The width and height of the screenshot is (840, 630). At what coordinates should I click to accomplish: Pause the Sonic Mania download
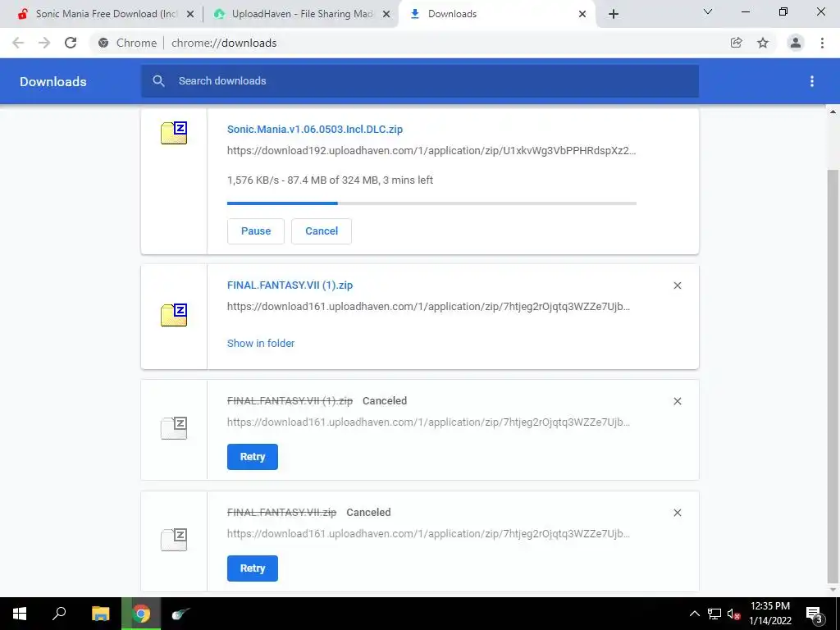pos(256,231)
